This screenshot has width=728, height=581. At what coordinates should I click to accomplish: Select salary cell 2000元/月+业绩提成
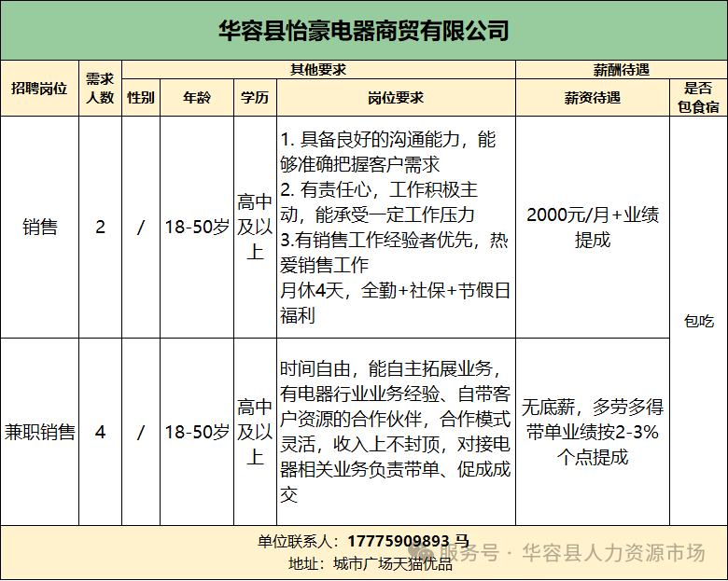click(x=593, y=227)
